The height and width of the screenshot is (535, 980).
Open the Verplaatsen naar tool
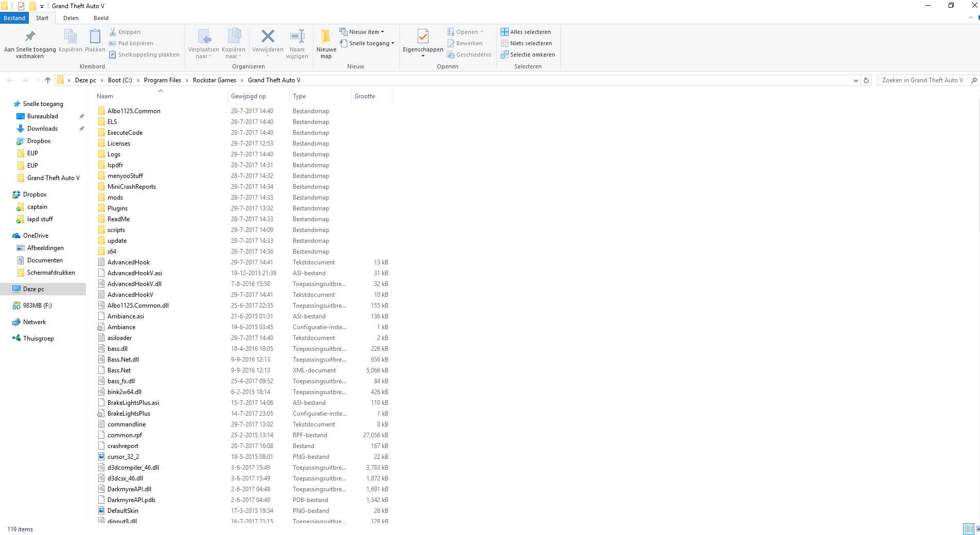tap(204, 44)
